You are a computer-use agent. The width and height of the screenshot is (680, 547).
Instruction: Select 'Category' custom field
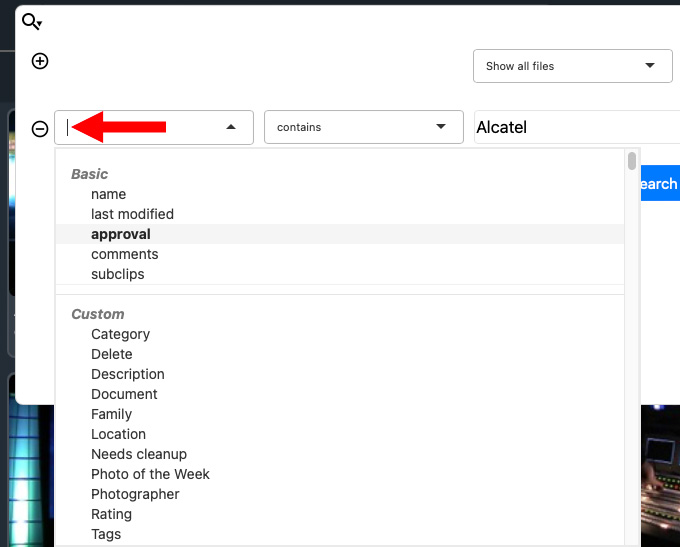coord(121,334)
